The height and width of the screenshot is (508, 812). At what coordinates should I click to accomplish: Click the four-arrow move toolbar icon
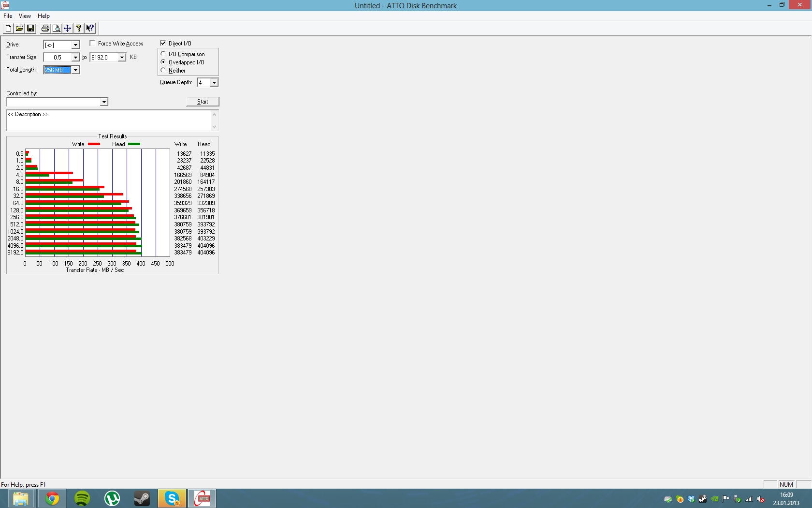[x=67, y=29]
